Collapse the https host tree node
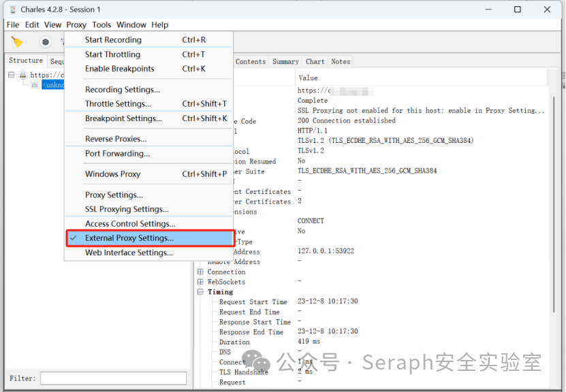This screenshot has width=566, height=392. coord(11,75)
